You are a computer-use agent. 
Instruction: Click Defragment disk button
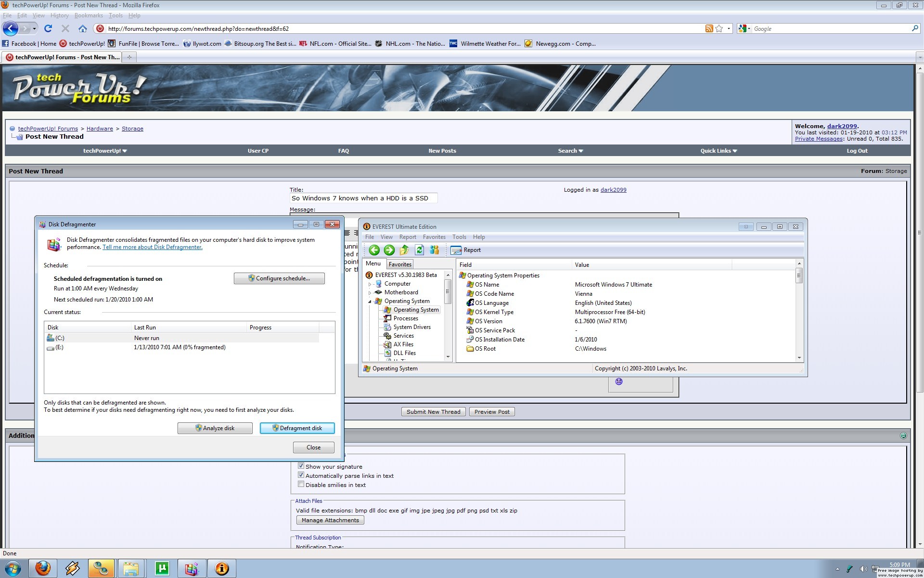[297, 428]
